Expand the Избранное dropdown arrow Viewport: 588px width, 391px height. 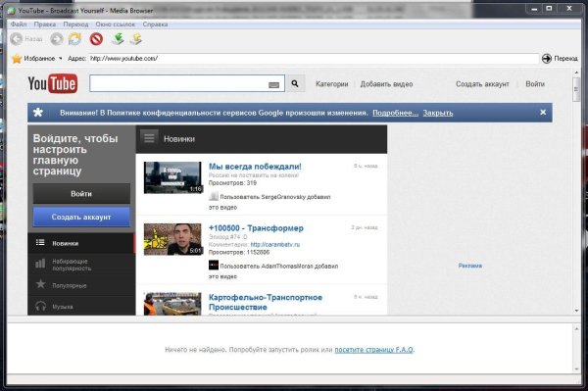coord(61,59)
